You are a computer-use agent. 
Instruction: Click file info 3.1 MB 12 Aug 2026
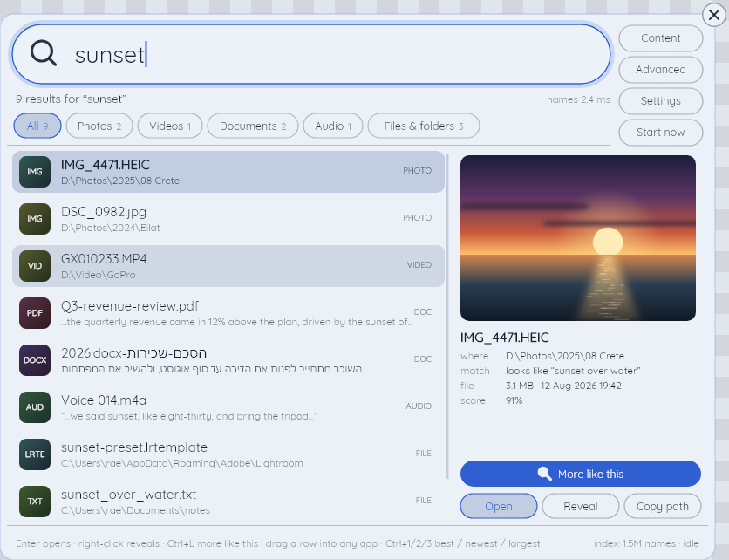click(x=563, y=386)
